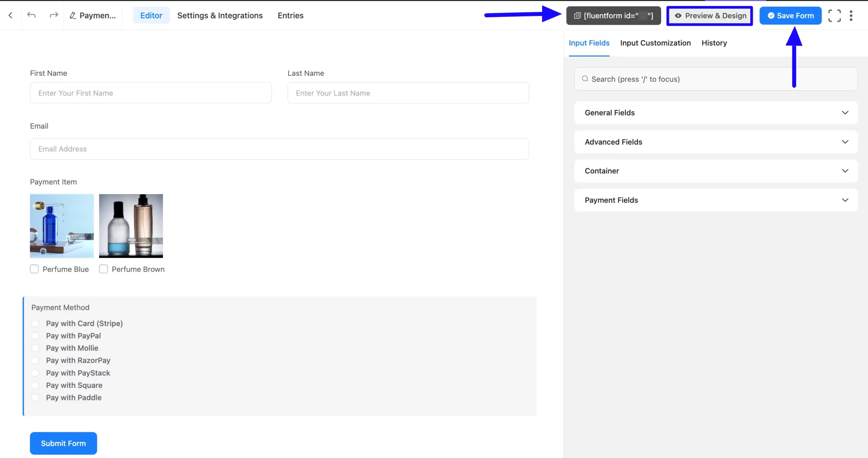Click the back arrow icon
This screenshot has height=458, width=868.
11,15
